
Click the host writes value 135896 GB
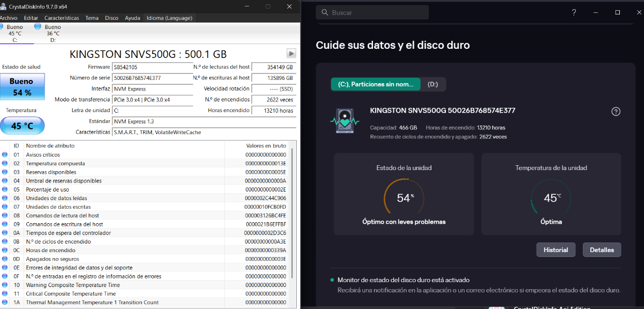click(x=274, y=78)
